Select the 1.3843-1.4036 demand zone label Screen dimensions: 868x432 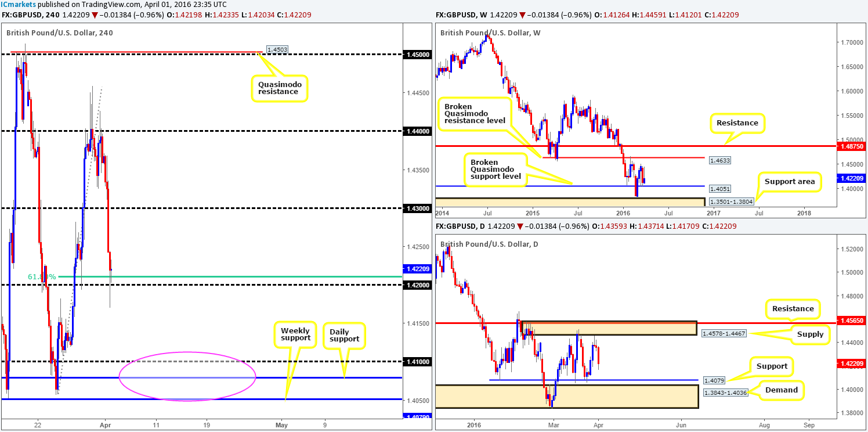[725, 393]
